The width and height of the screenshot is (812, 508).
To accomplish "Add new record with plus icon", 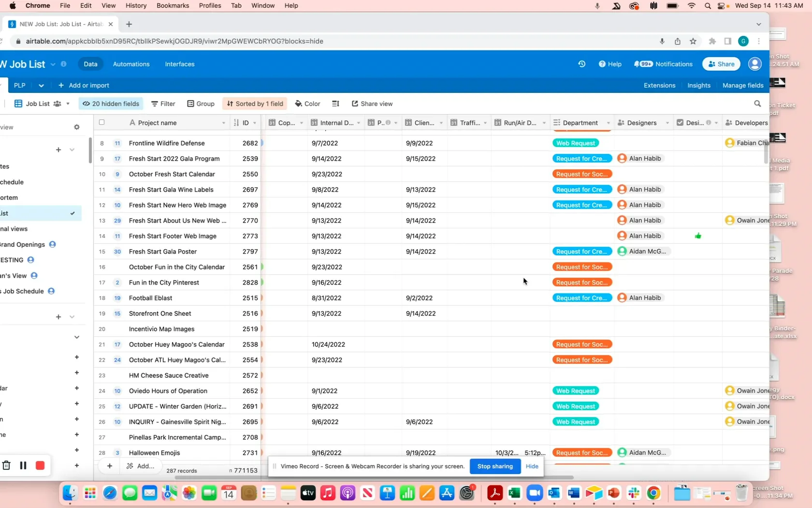I will click(x=110, y=466).
